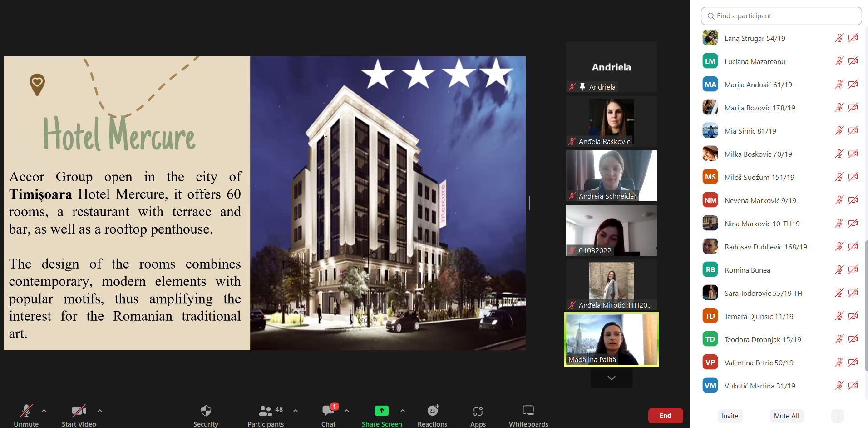This screenshot has width=868, height=428.
Task: Select Anđela Mirotić's video tile
Action: point(612,285)
